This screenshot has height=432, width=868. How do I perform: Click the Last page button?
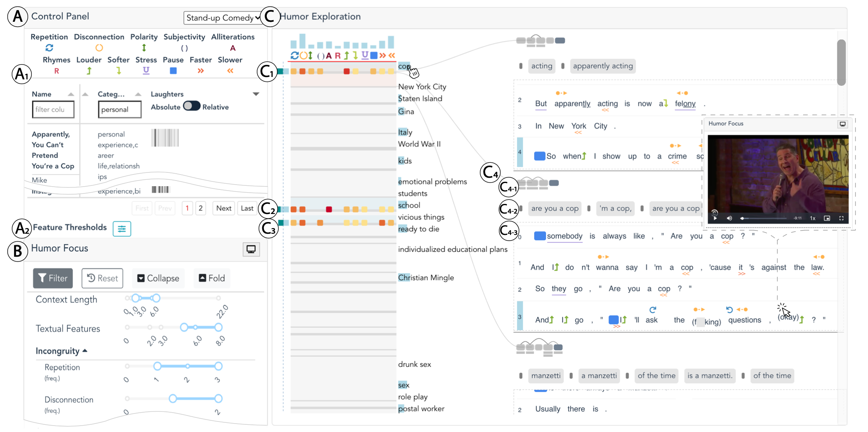pos(247,208)
